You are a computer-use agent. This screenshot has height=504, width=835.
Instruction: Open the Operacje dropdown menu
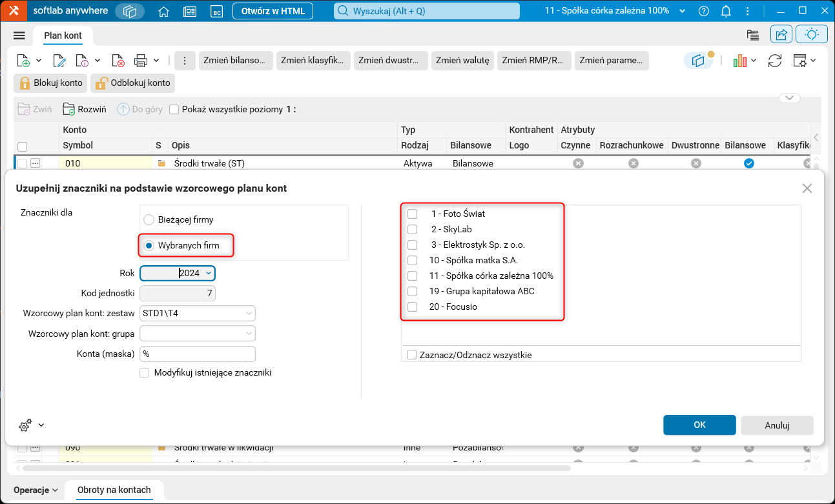pos(36,490)
